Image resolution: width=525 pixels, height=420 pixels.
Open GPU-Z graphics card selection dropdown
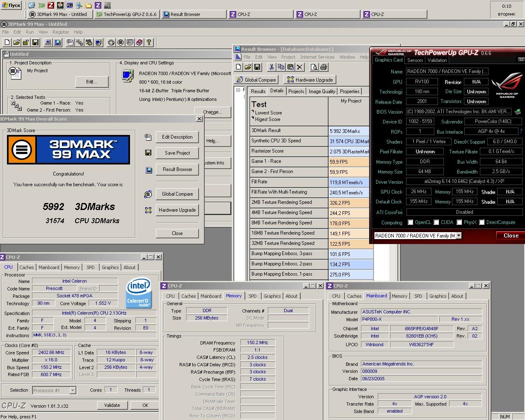459,235
